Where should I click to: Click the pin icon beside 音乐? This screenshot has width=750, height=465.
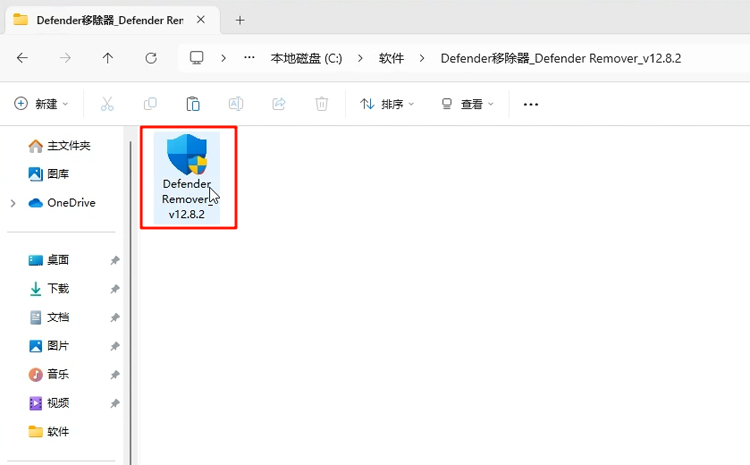click(115, 375)
